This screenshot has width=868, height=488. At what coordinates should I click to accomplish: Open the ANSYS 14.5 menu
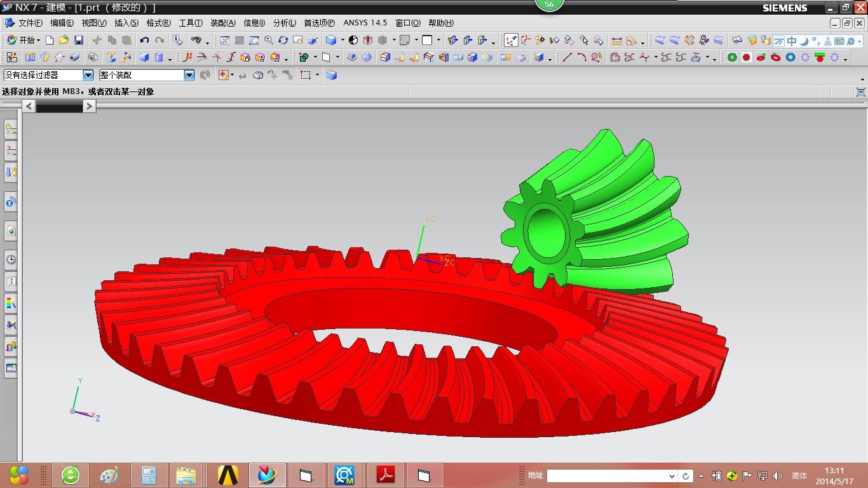point(365,23)
